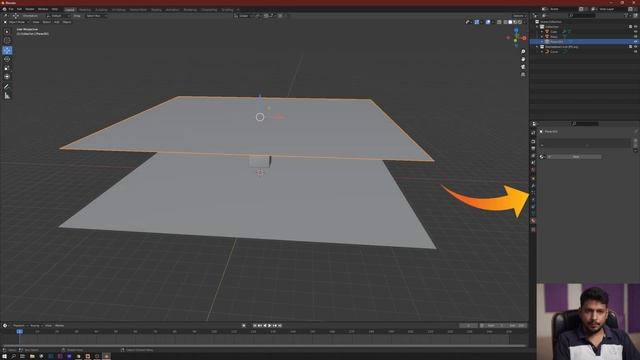Viewport: 640px width, 360px height.
Task: Collapse the second collection in outliner
Action: (538, 47)
